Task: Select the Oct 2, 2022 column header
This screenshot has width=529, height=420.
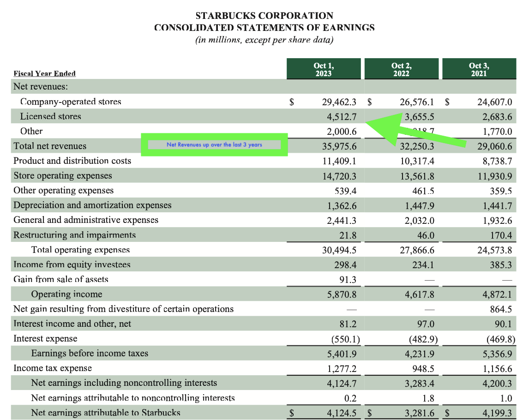Action: click(x=401, y=68)
